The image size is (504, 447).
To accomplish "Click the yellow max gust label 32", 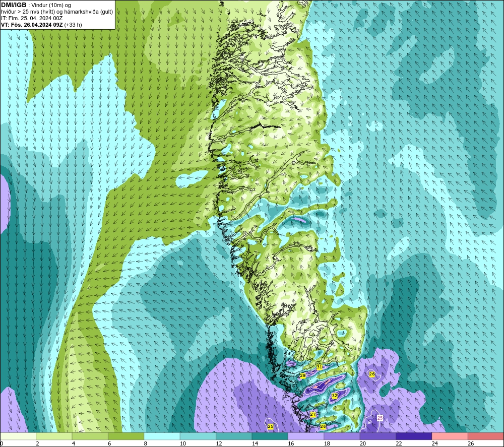I will [x=335, y=396].
